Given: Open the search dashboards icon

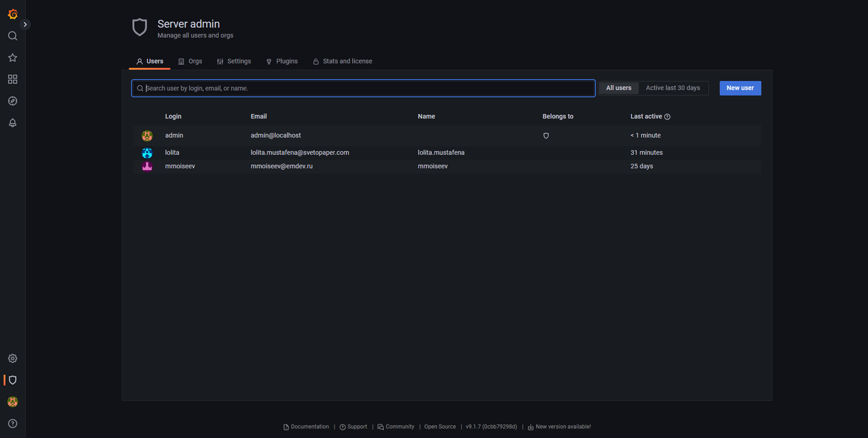Looking at the screenshot, I should click(x=13, y=36).
